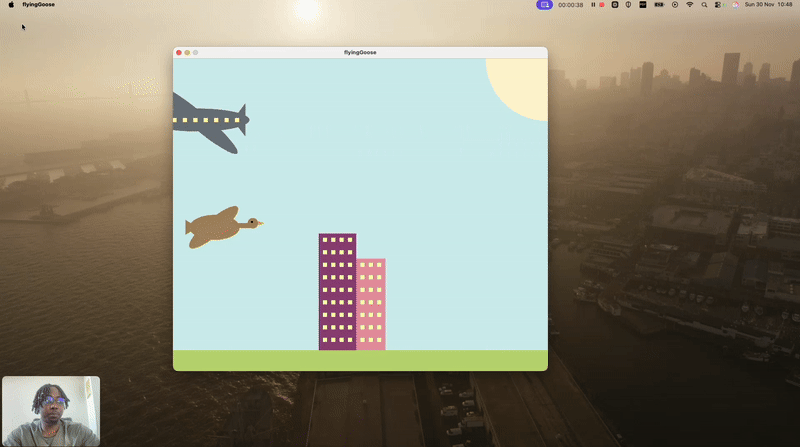
Task: Open Spotlight search magnifier
Action: pos(704,5)
